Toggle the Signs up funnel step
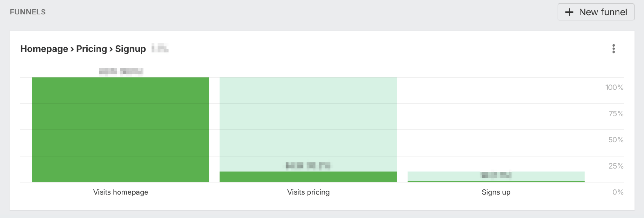This screenshot has width=644, height=218. (496, 192)
